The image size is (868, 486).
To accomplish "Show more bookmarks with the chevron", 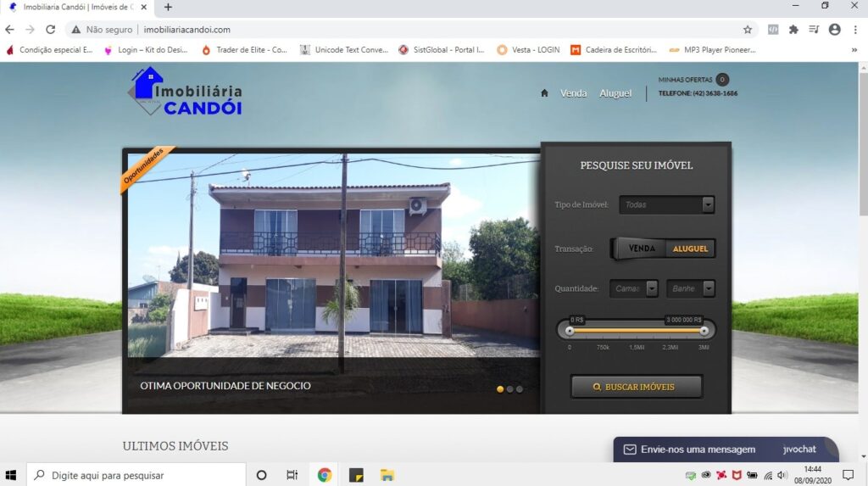I will point(854,50).
